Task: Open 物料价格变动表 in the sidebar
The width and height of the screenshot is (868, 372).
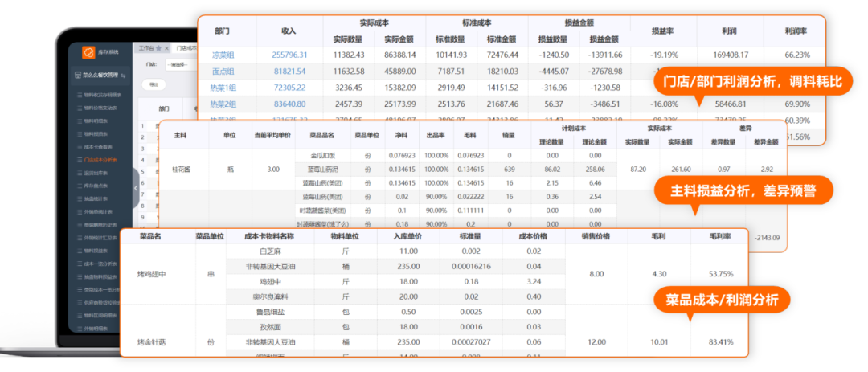Action: click(x=100, y=108)
